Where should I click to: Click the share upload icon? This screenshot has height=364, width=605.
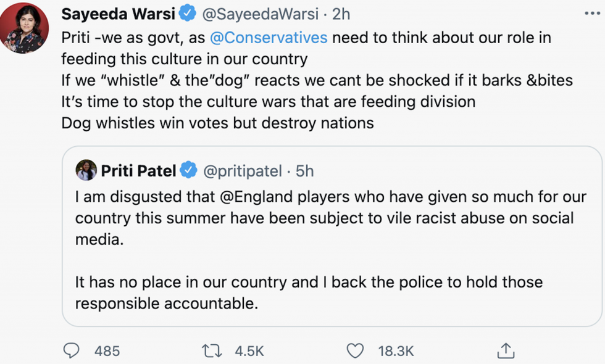(505, 351)
